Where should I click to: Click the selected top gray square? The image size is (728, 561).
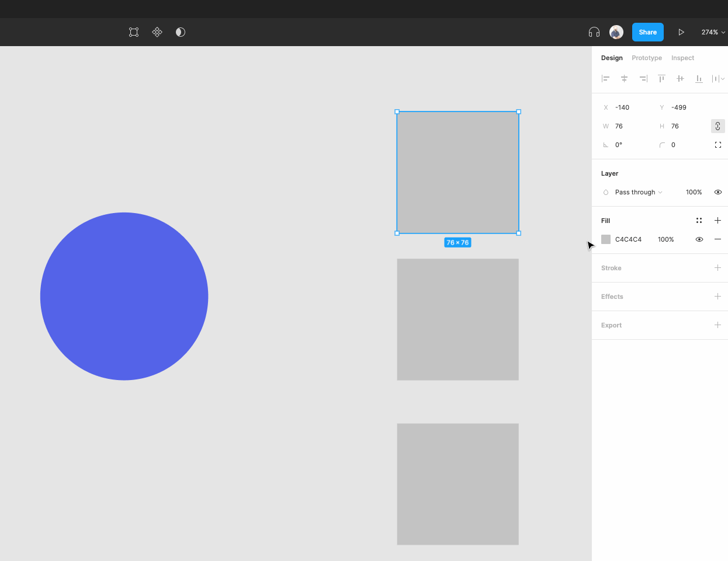pos(458,172)
